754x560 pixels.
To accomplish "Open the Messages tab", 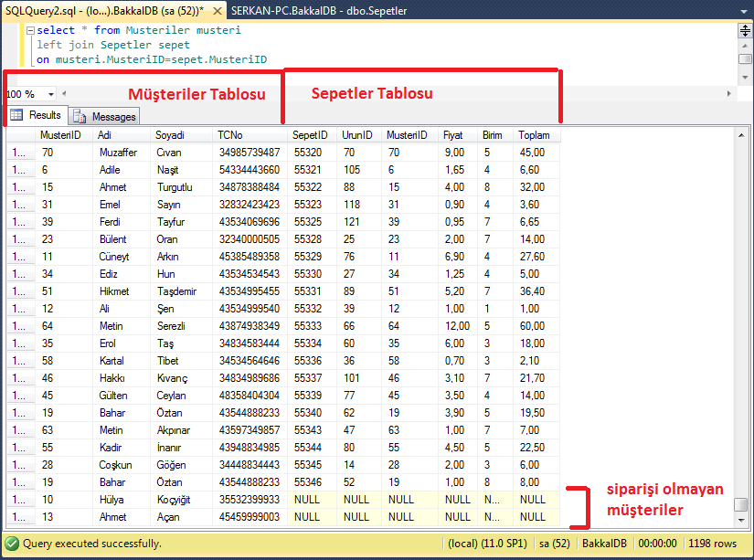I will (105, 117).
